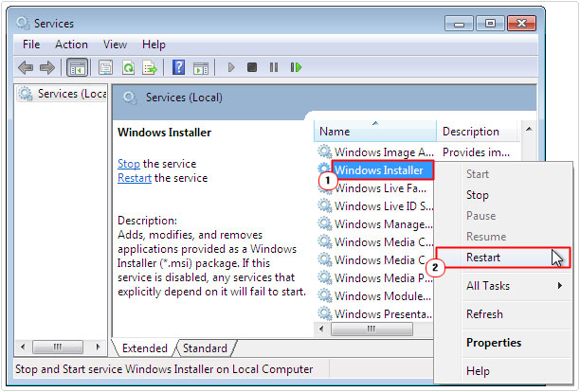Image resolution: width=580 pixels, height=392 pixels.
Task: Click the Properties toolbar icon
Action: coord(106,67)
